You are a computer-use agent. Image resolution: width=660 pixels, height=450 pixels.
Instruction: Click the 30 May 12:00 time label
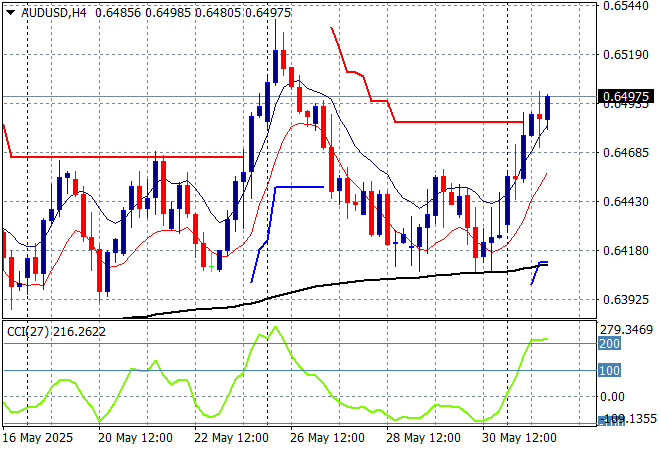(518, 438)
